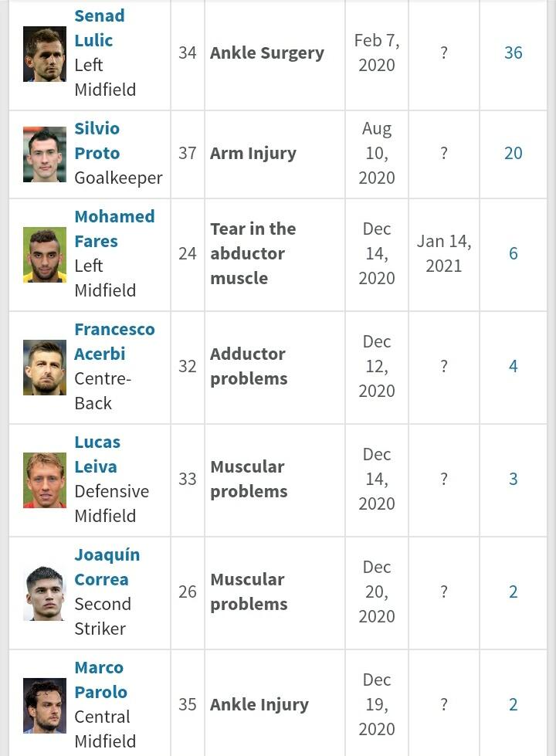556x756 pixels.
Task: Click Leiva's 3 games missed link
Action: coord(513,480)
